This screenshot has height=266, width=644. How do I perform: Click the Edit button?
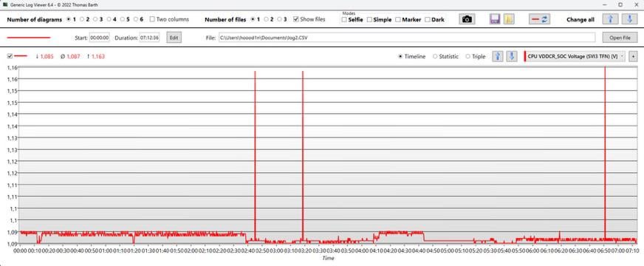click(x=174, y=38)
